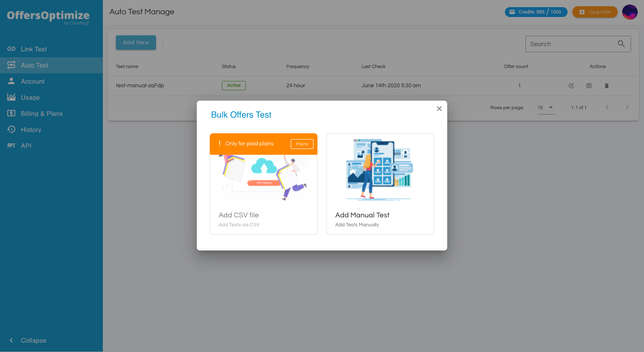644x352 pixels.
Task: Click the Test name column header
Action: [x=127, y=67]
